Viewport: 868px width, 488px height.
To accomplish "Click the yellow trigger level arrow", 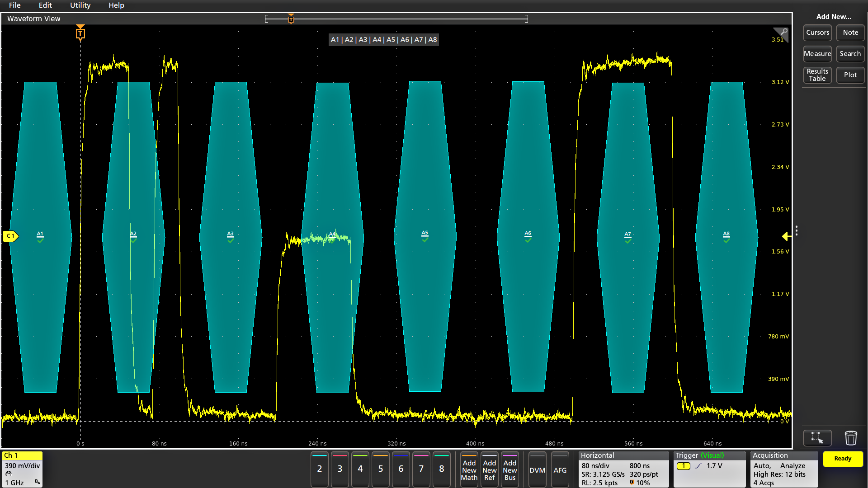I will [x=786, y=236].
